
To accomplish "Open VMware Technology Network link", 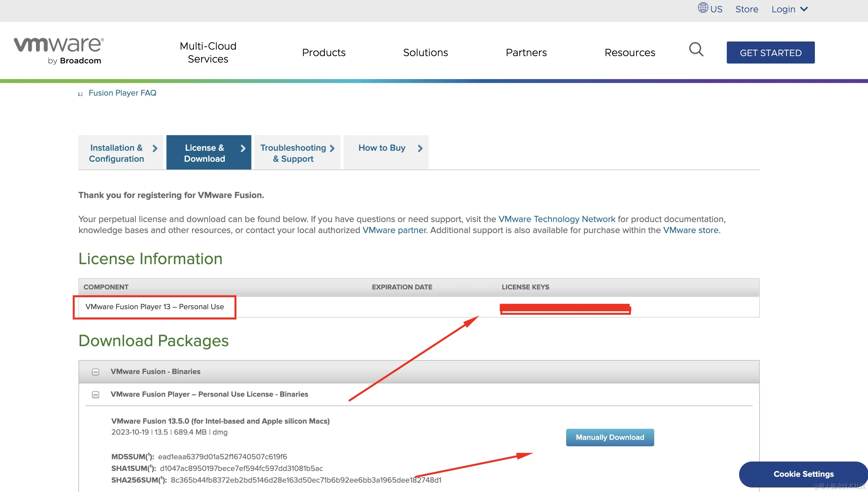I will 557,219.
